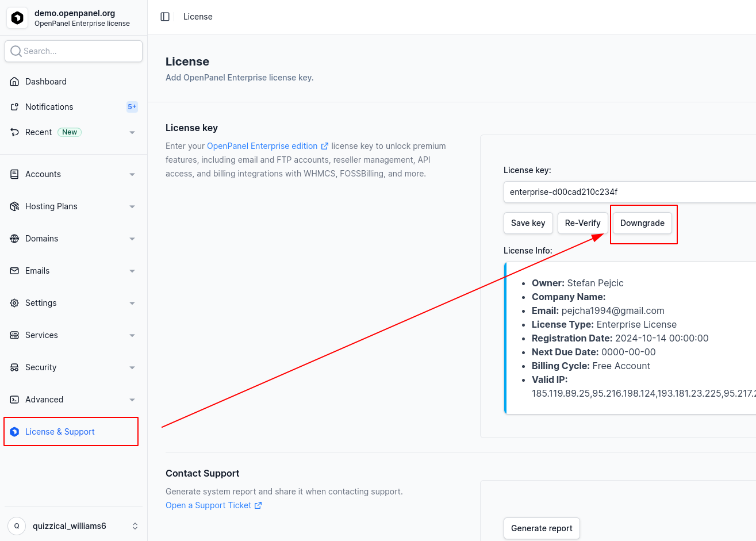This screenshot has height=541, width=756.
Task: Click the Domains globe icon
Action: pyautogui.click(x=14, y=239)
